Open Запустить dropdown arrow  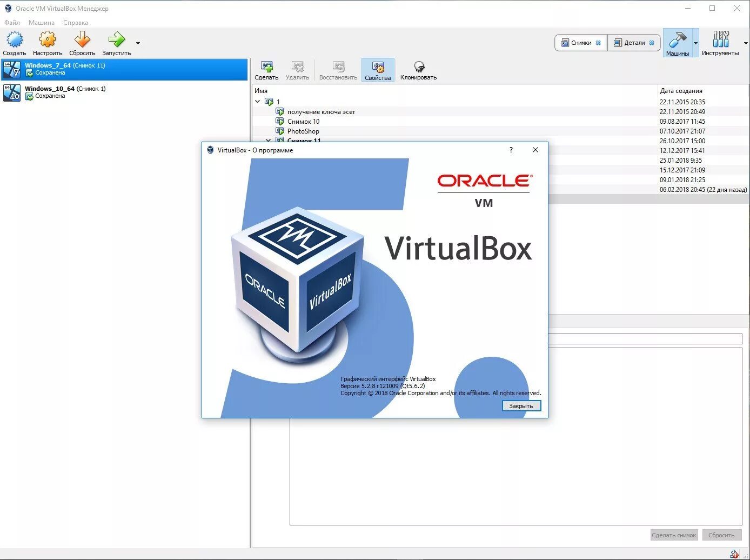click(x=138, y=43)
